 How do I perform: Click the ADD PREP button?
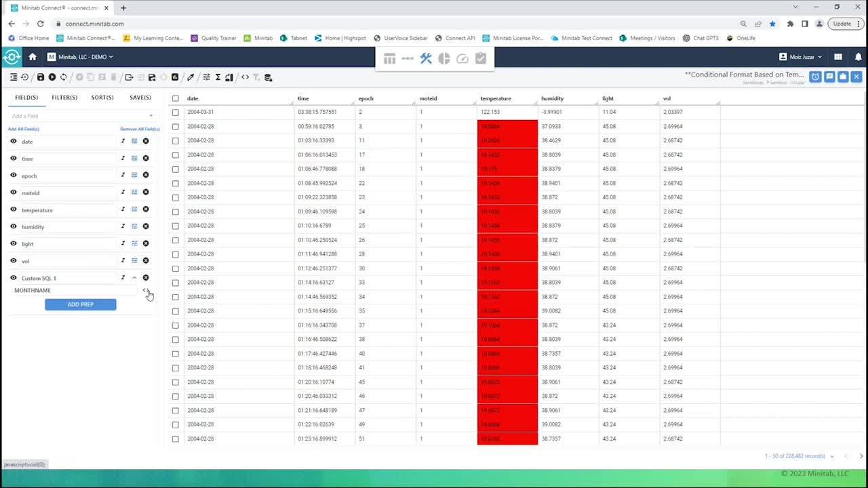tap(80, 304)
